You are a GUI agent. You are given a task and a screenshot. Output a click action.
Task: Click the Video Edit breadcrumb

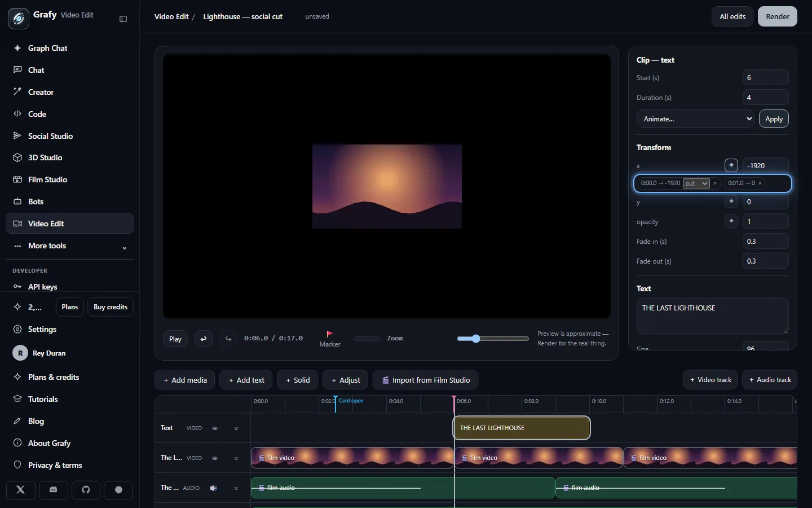pyautogui.click(x=171, y=16)
